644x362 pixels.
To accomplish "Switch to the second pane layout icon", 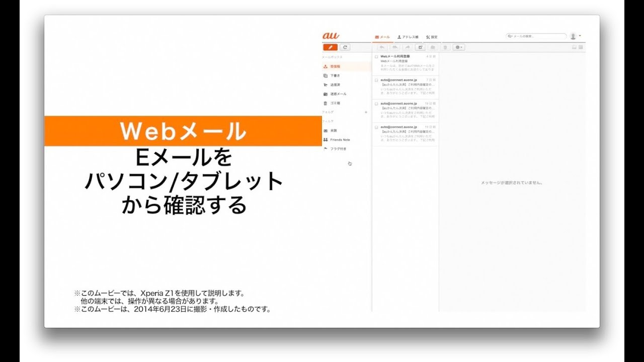I will 581,47.
